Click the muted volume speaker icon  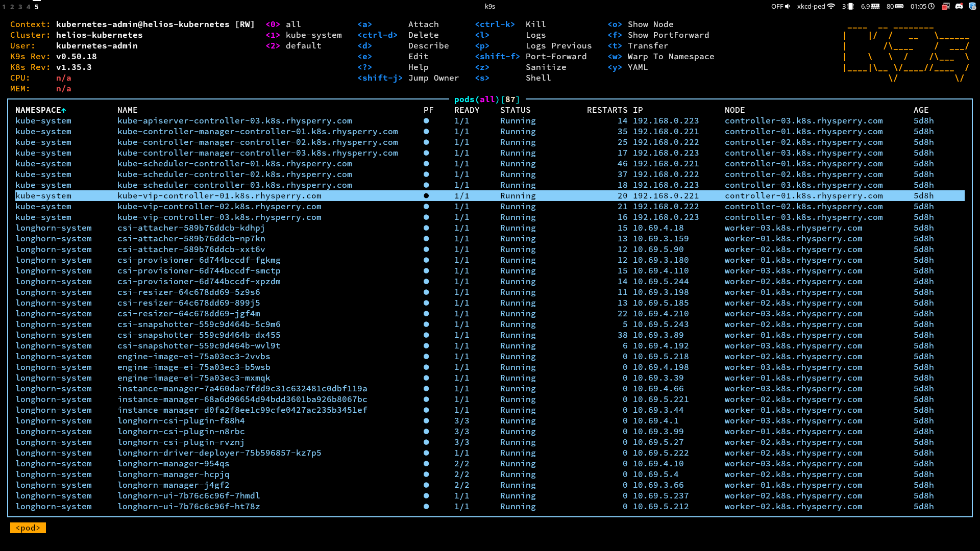click(788, 7)
